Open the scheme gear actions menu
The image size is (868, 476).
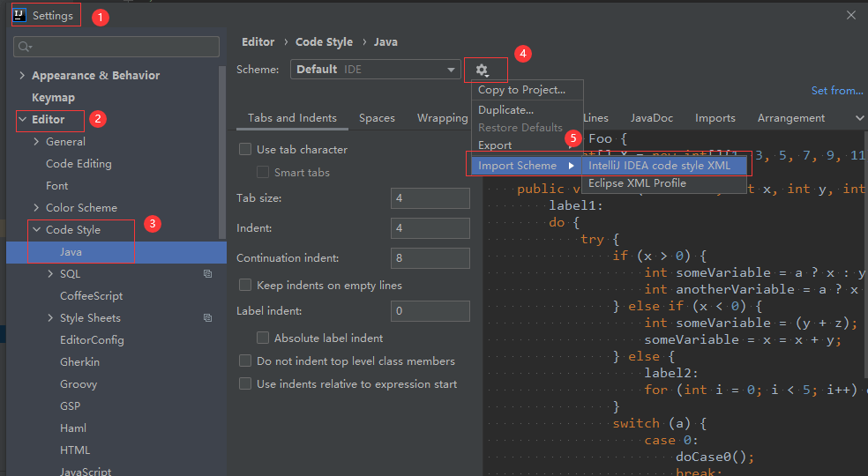[x=483, y=71]
